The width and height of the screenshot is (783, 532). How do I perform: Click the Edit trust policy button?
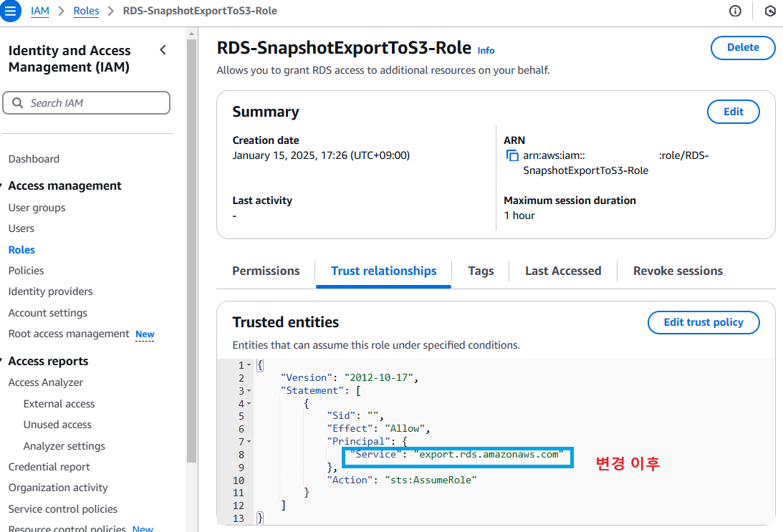[703, 322]
